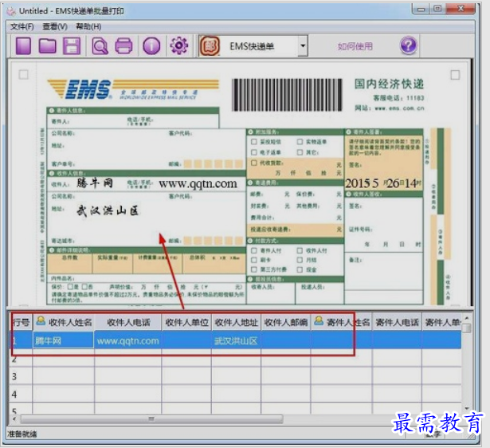Viewport: 490px width, 448px height.
Task: Click the address 武汉洪山区 on the waybill
Action: [108, 210]
